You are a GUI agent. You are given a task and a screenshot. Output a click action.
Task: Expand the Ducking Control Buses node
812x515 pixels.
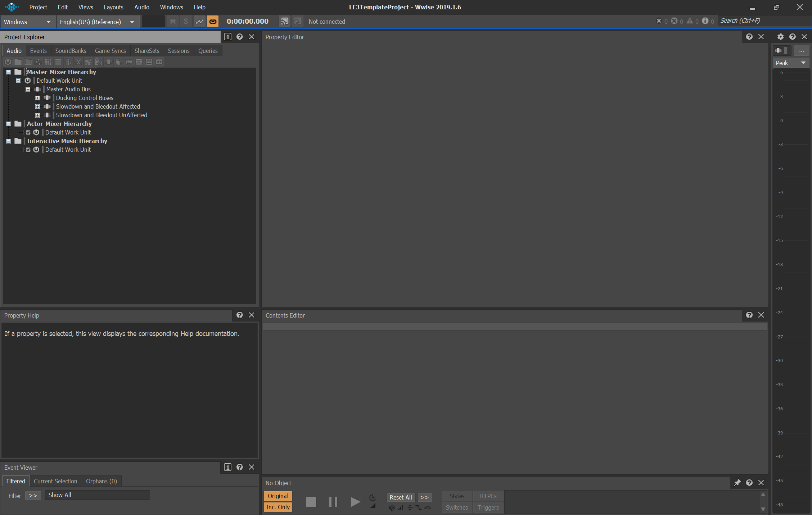(37, 98)
